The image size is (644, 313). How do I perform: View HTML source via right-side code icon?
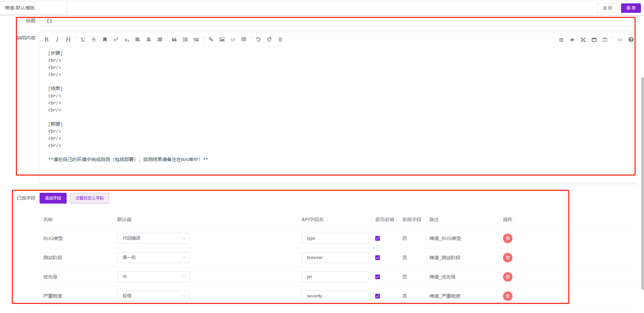pyautogui.click(x=620, y=40)
